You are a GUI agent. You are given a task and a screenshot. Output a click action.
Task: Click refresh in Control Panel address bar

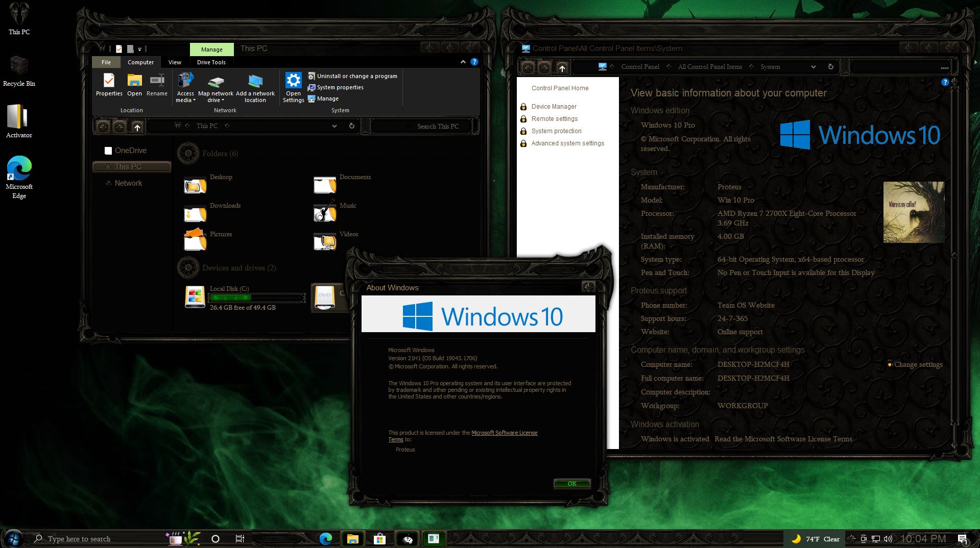pos(830,67)
